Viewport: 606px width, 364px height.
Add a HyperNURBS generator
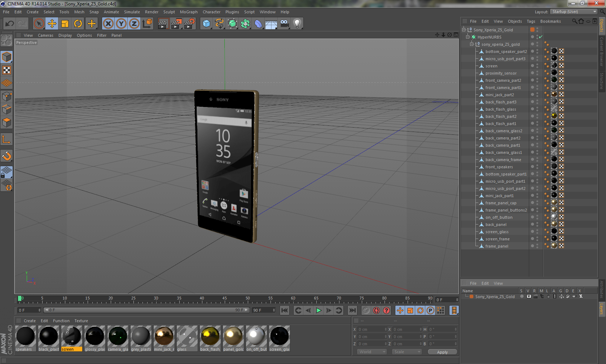coord(233,24)
